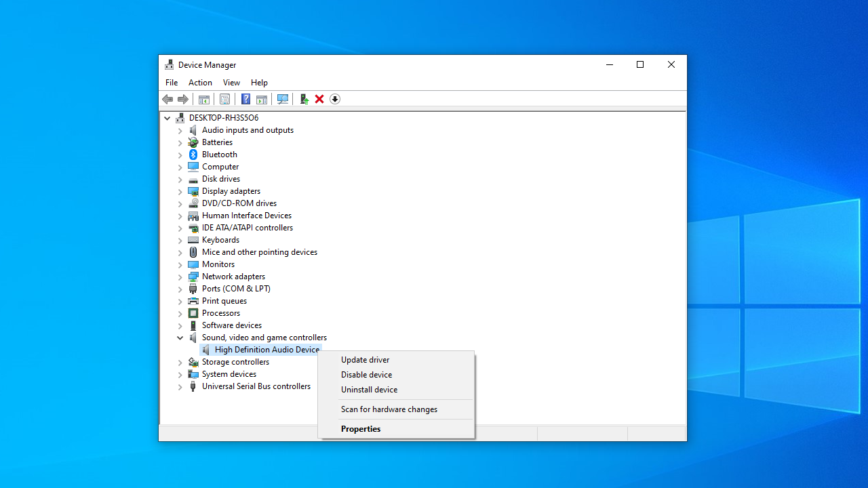Expand the Display adapters node
This screenshot has height=488, width=868.
point(180,192)
